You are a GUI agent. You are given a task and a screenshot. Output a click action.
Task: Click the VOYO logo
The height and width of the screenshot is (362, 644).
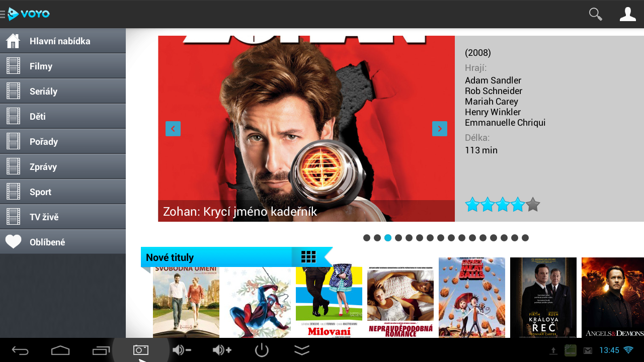pyautogui.click(x=29, y=14)
